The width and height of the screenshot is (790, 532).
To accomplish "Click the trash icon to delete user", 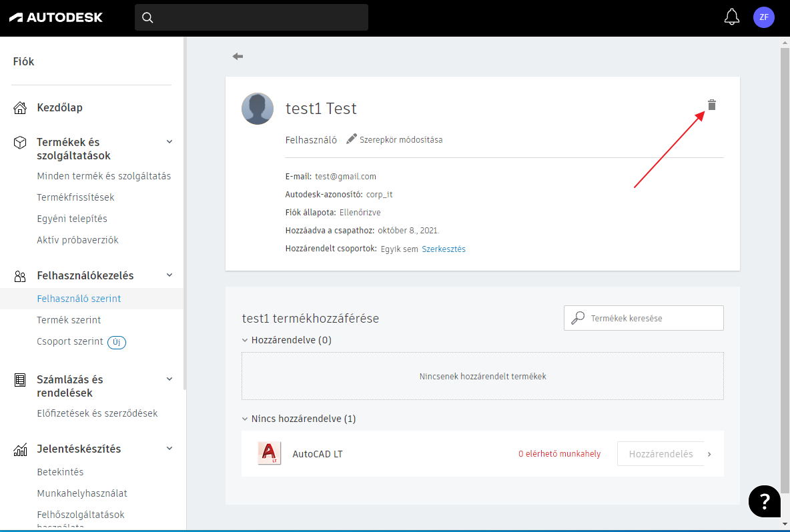I will coord(711,105).
